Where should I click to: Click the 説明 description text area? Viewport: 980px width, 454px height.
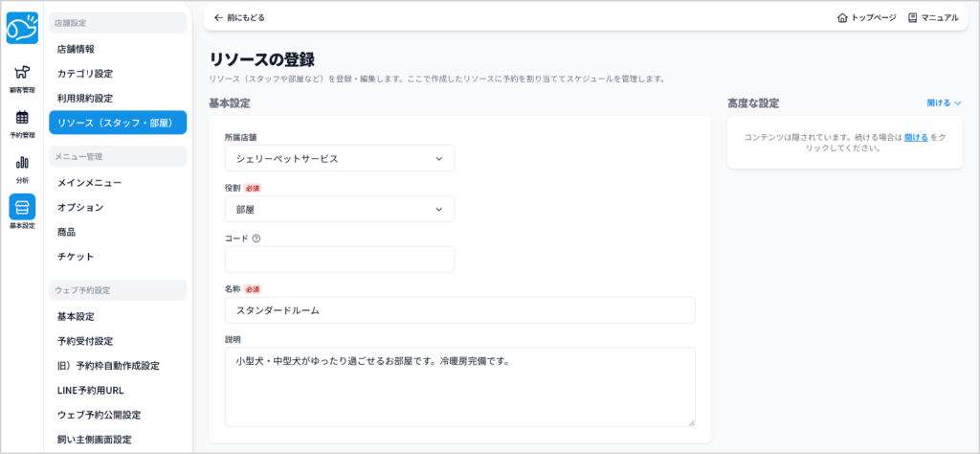[x=459, y=386]
